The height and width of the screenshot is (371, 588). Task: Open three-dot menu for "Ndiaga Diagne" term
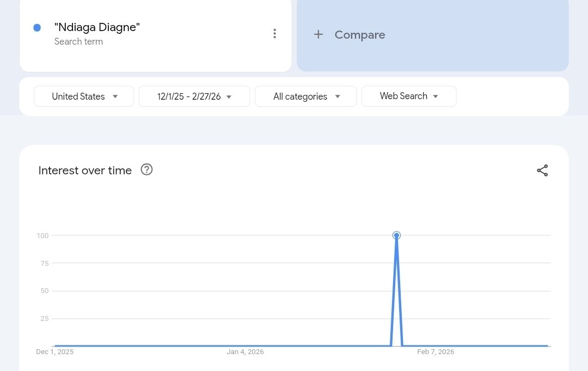point(274,34)
